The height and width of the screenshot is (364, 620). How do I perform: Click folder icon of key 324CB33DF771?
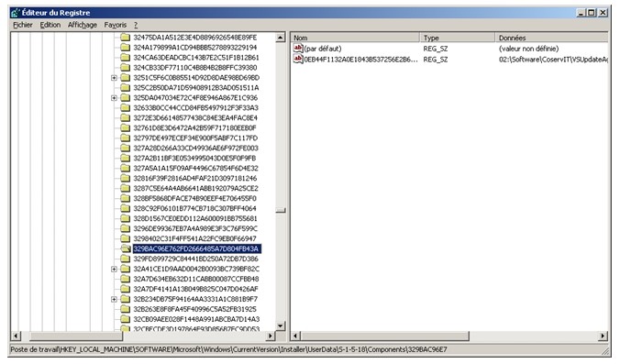(126, 68)
